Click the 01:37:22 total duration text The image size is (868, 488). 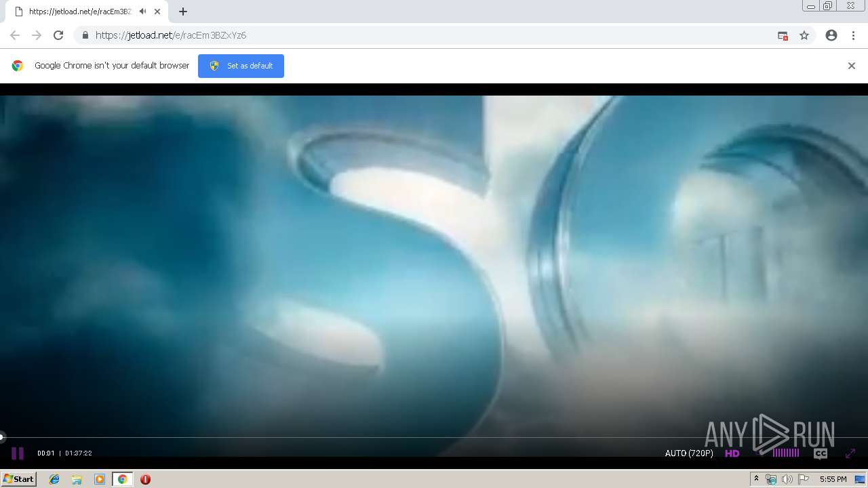79,453
